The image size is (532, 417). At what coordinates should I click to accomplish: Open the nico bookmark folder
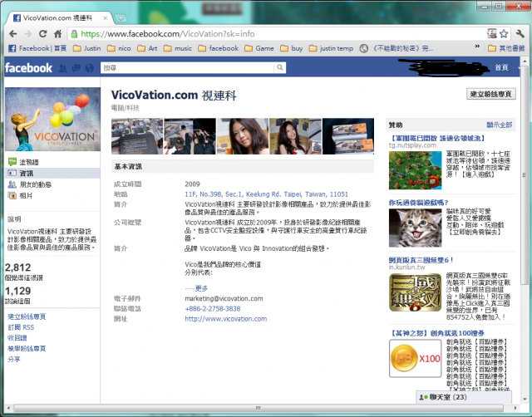119,48
